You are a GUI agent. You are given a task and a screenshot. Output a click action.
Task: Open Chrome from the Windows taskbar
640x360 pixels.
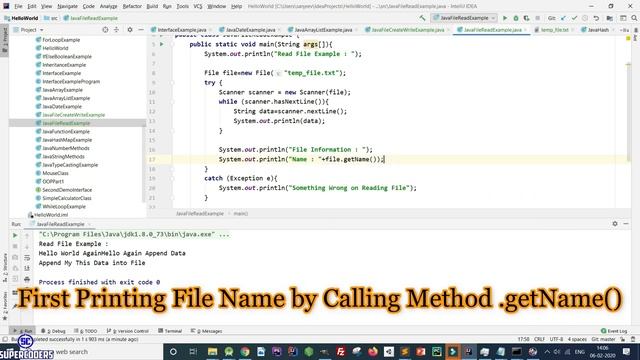point(245,351)
